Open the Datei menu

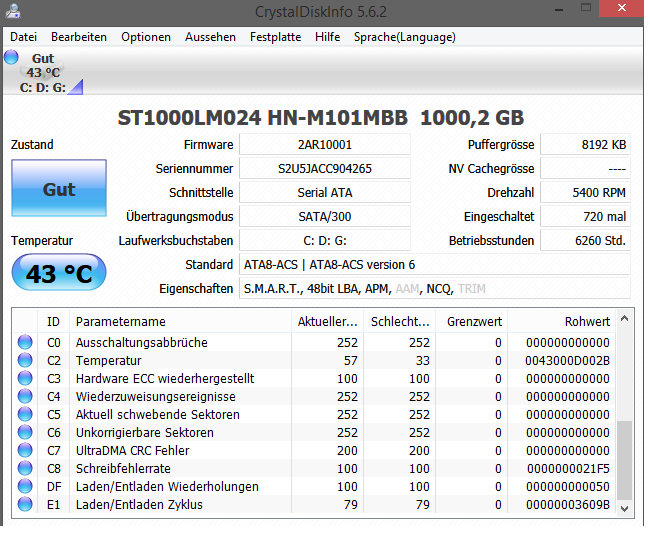coord(23,37)
